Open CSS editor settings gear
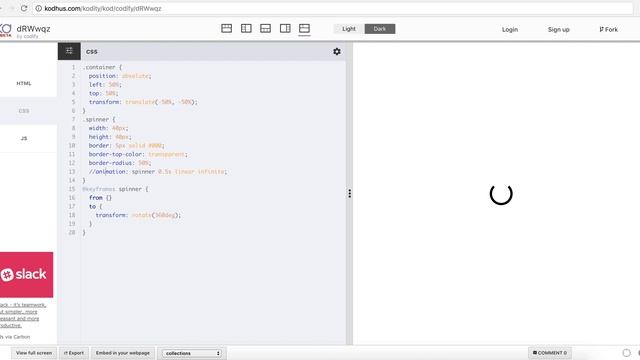The image size is (640, 360). [337, 51]
